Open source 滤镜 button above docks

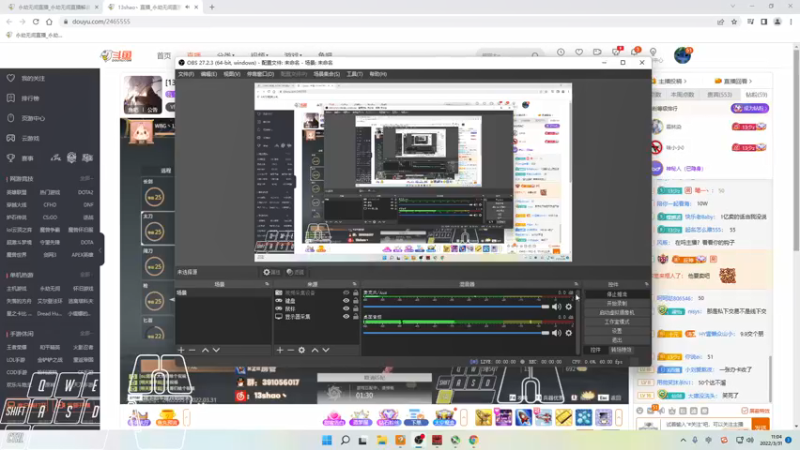(295, 272)
